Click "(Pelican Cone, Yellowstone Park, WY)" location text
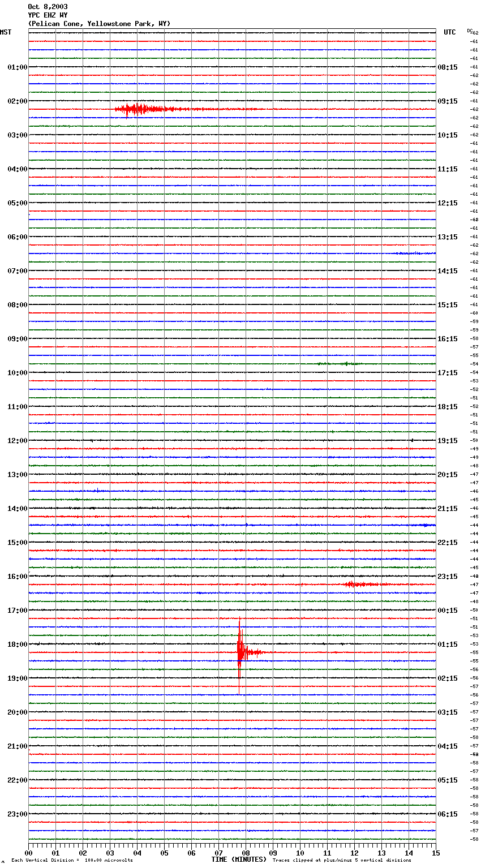The image size is (481, 868). tap(99, 24)
